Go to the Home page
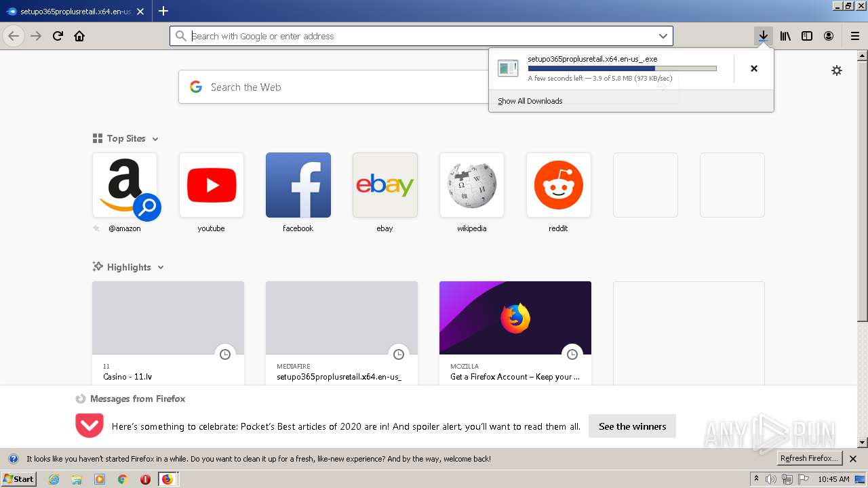 pyautogui.click(x=79, y=36)
